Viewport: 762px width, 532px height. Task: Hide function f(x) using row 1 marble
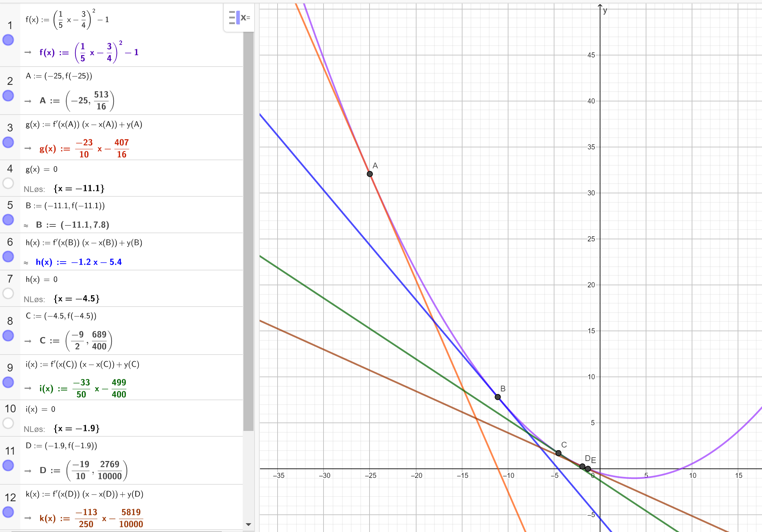[x=8, y=40]
